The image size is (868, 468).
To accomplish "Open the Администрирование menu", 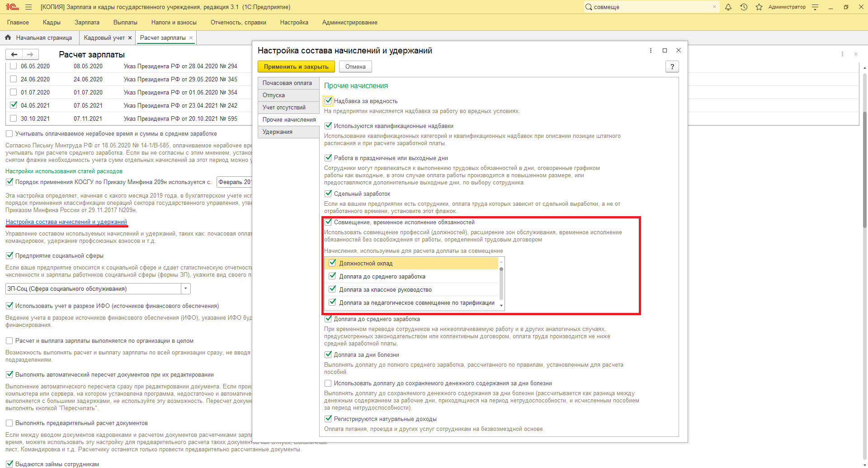I will [350, 22].
